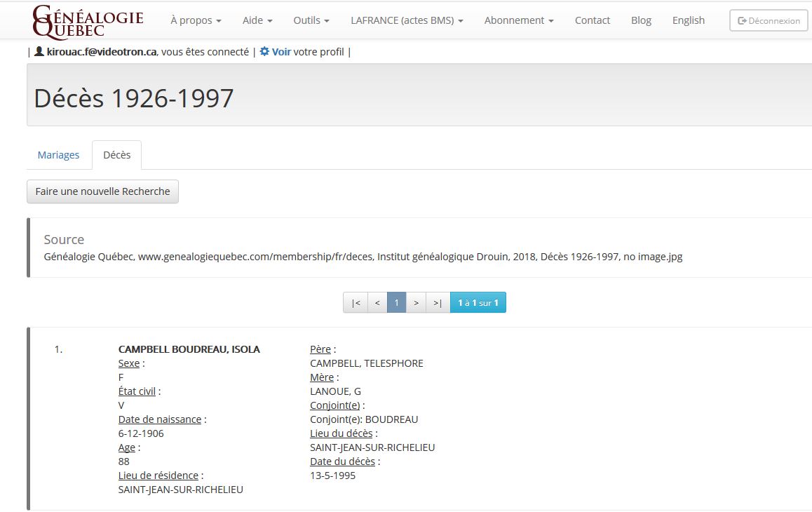Viewport: 812px width, 512px height.
Task: Click the Généalogie Québec logo
Action: click(x=88, y=22)
